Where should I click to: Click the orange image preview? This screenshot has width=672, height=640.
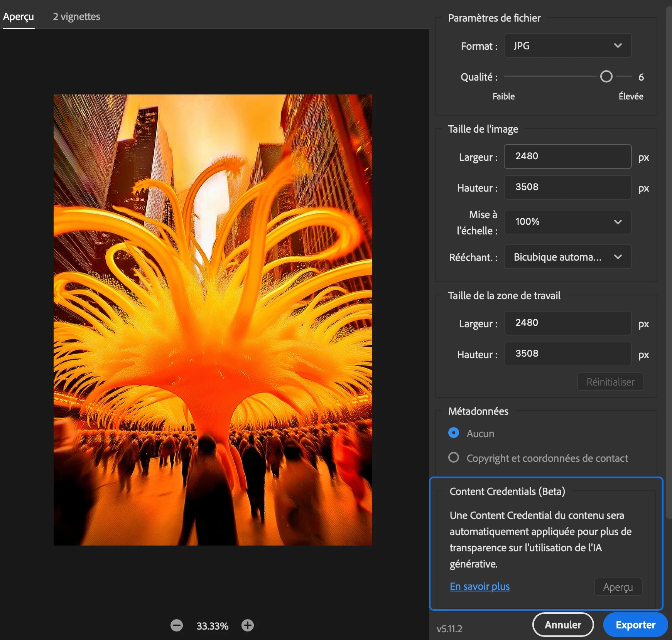click(x=213, y=320)
